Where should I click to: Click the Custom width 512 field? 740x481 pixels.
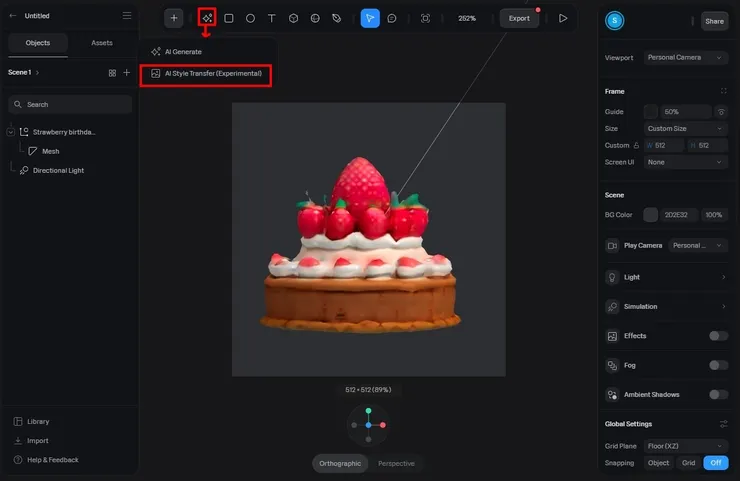664,145
